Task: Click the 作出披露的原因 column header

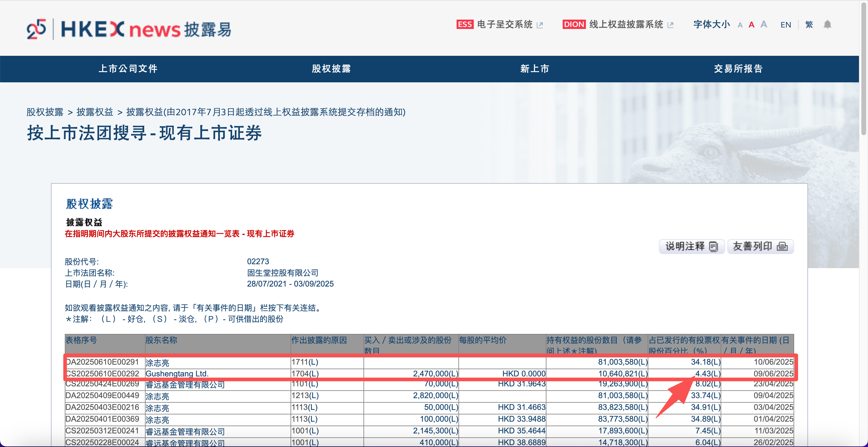Action: 319,340
